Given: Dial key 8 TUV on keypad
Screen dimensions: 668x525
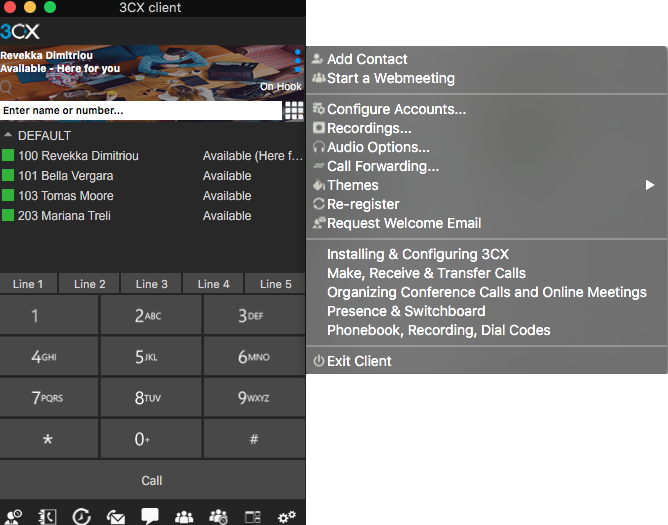Looking at the screenshot, I should click(151, 397).
